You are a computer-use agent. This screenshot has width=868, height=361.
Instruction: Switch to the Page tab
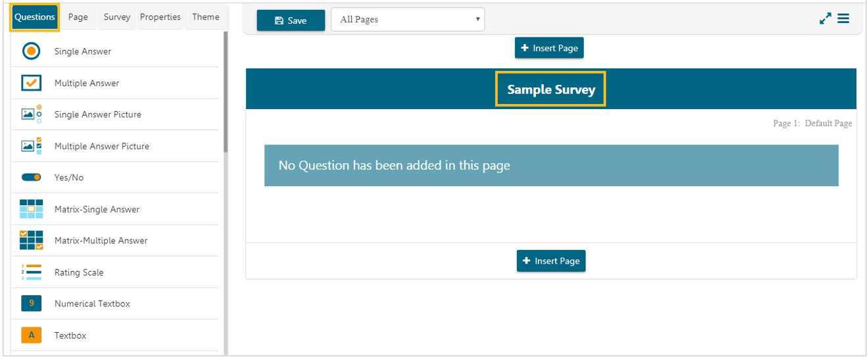pos(78,17)
